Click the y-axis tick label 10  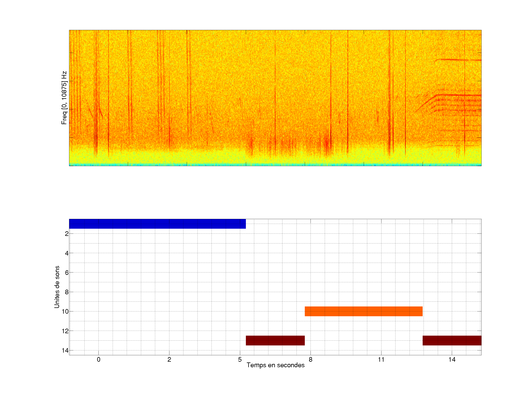click(65, 311)
